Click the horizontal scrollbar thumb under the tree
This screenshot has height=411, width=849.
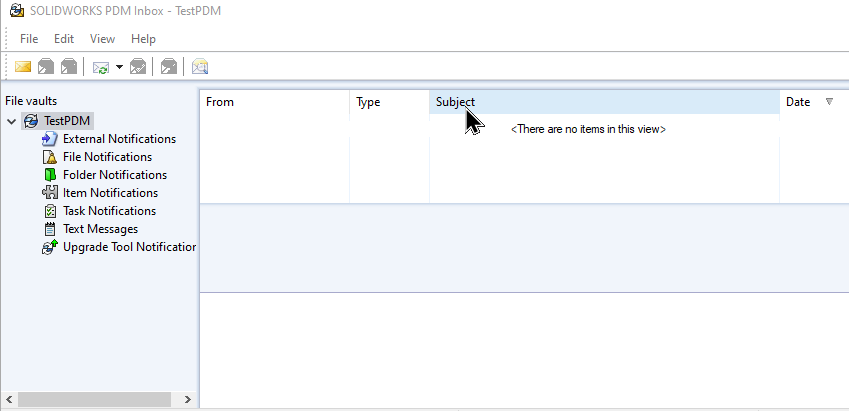tap(95, 400)
